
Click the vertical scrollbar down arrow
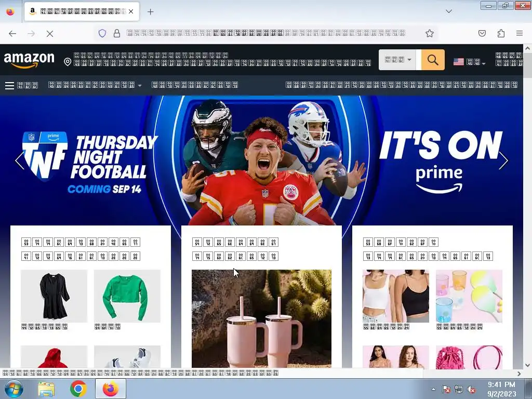pyautogui.click(x=527, y=365)
